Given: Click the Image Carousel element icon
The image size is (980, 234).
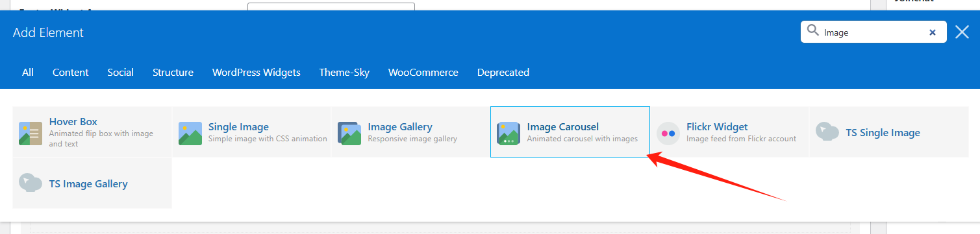Looking at the screenshot, I should tap(509, 133).
